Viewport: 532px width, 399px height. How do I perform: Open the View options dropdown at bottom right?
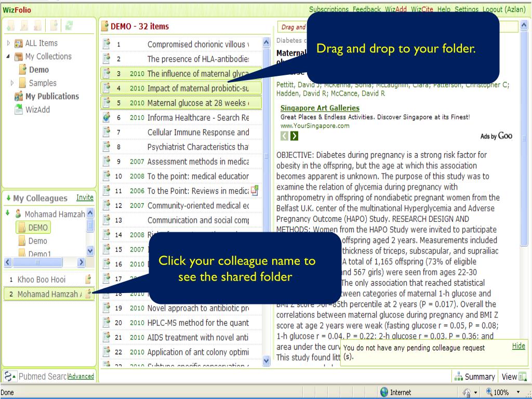[514, 377]
